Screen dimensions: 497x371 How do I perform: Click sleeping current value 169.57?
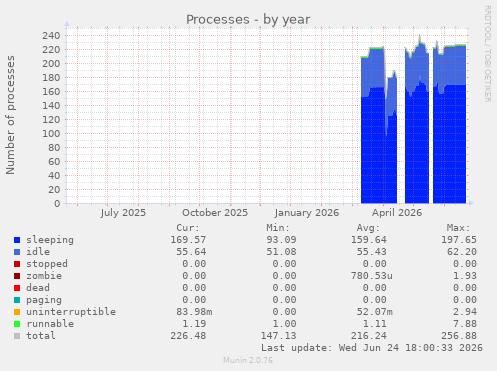188,240
